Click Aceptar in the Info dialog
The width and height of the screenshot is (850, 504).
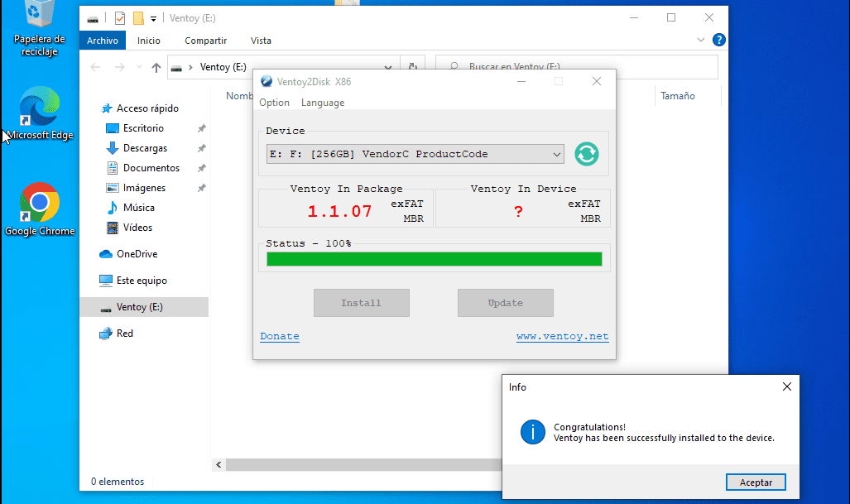[755, 482]
